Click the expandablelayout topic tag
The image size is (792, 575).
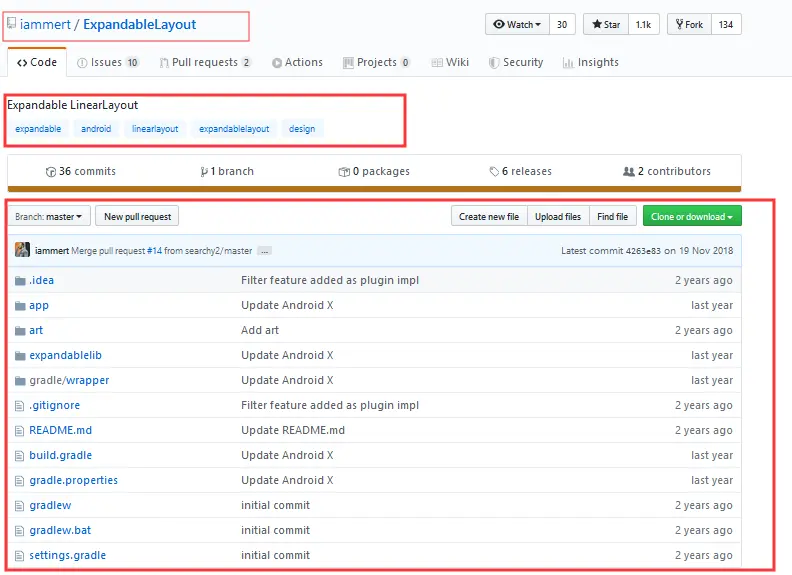click(234, 129)
